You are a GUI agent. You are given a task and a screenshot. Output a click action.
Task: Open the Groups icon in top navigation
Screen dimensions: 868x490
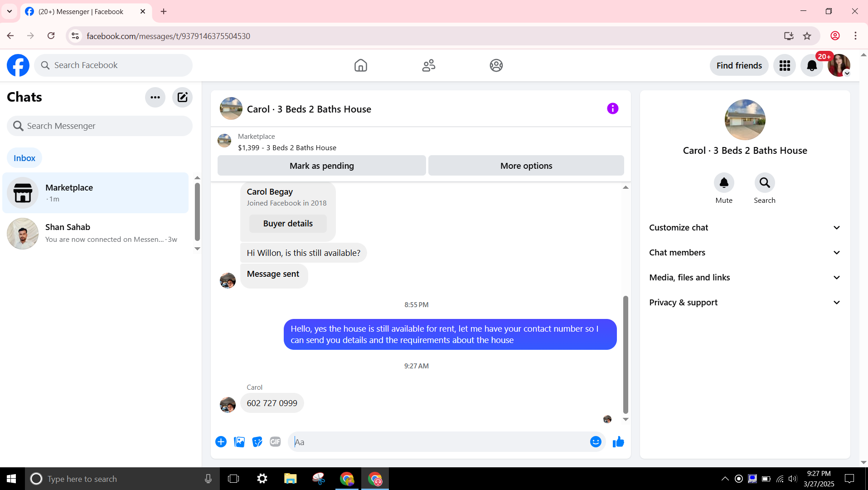[496, 65]
